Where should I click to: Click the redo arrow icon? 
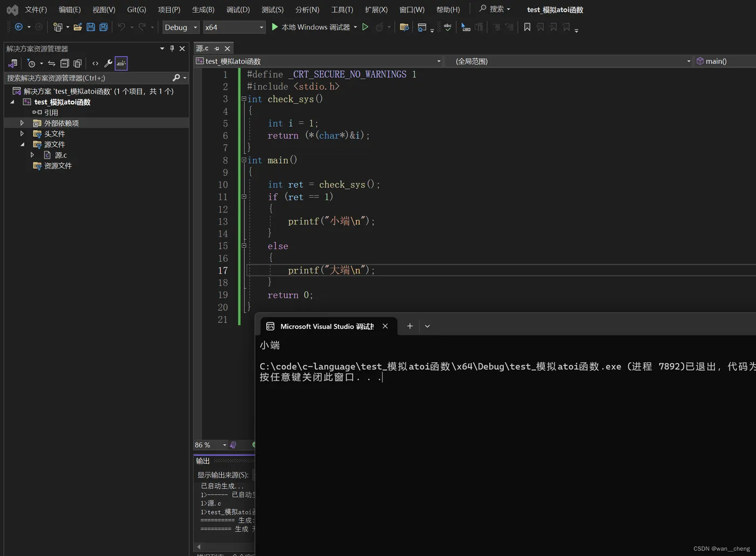pyautogui.click(x=142, y=27)
